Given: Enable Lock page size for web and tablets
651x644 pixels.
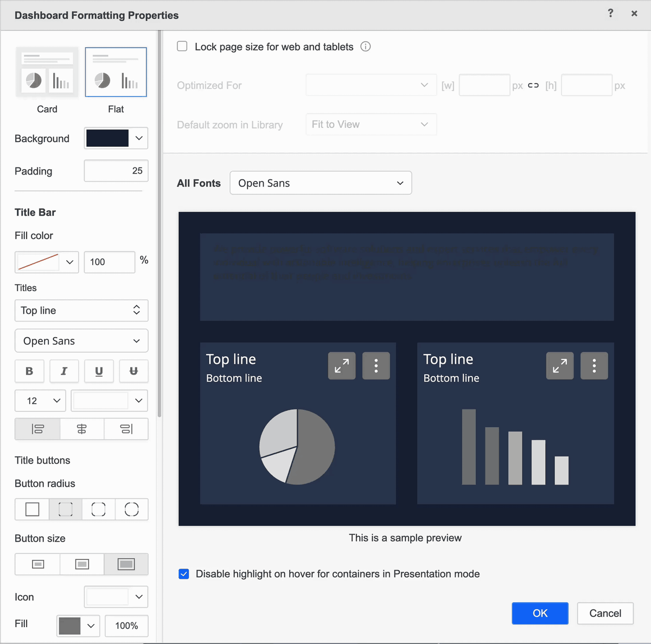Looking at the screenshot, I should [x=182, y=46].
